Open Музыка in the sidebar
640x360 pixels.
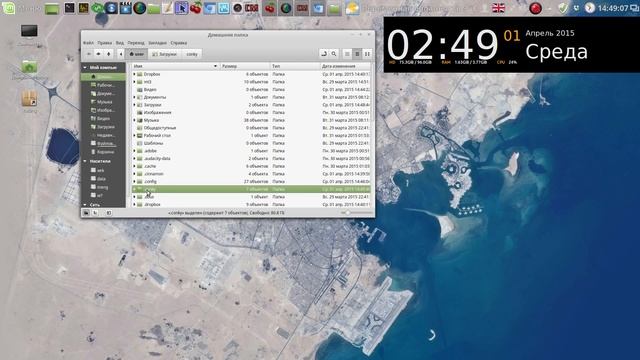[103, 102]
